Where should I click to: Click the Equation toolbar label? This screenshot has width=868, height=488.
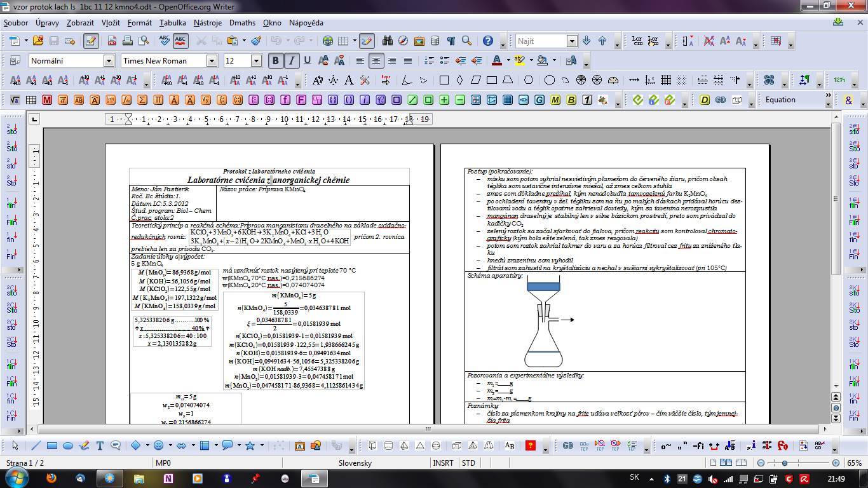click(x=780, y=100)
